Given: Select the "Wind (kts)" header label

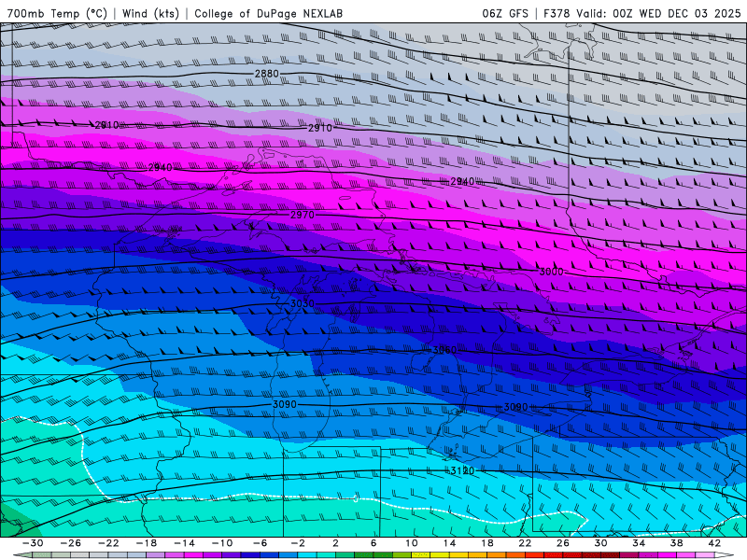Looking at the screenshot, I should (x=150, y=13).
